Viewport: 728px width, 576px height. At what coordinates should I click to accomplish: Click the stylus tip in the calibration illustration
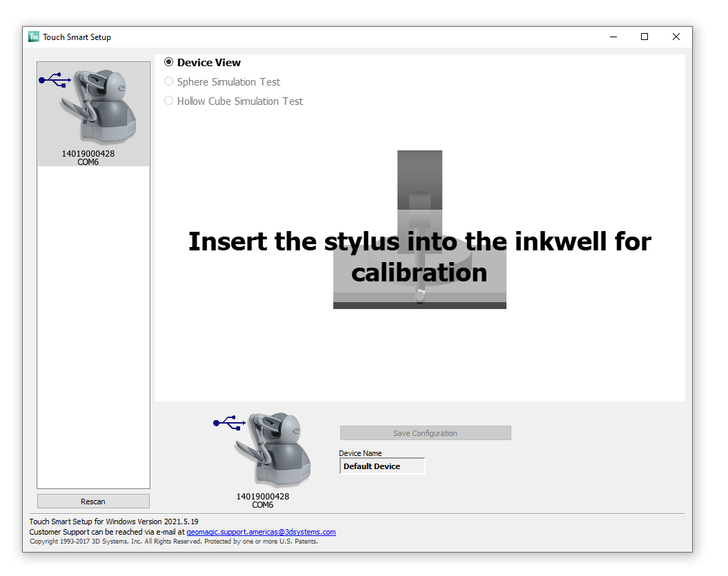[x=421, y=297]
